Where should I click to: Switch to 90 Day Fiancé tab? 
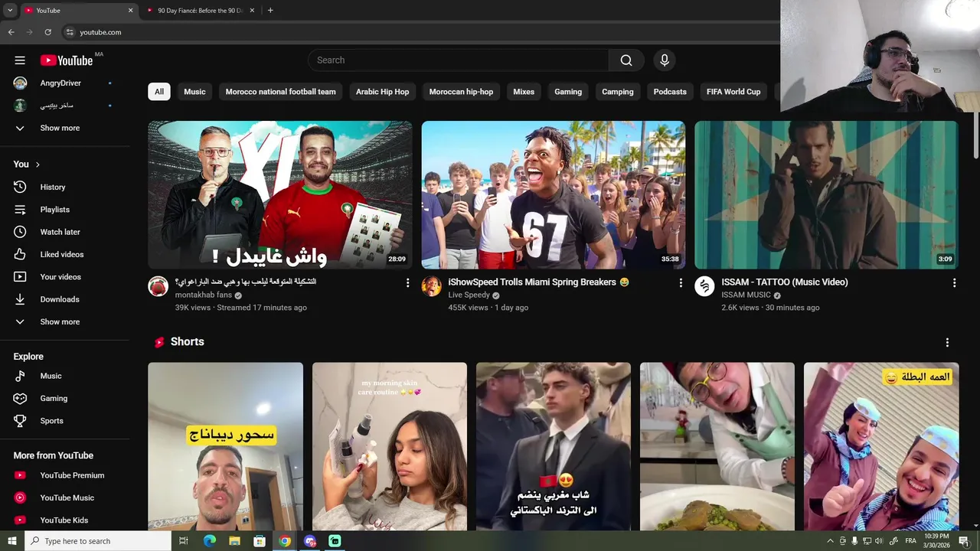click(201, 11)
